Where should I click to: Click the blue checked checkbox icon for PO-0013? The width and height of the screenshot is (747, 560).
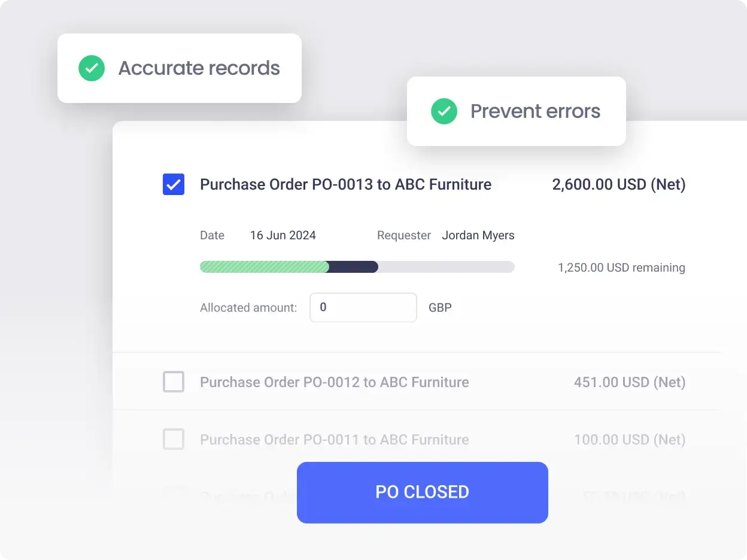[173, 184]
